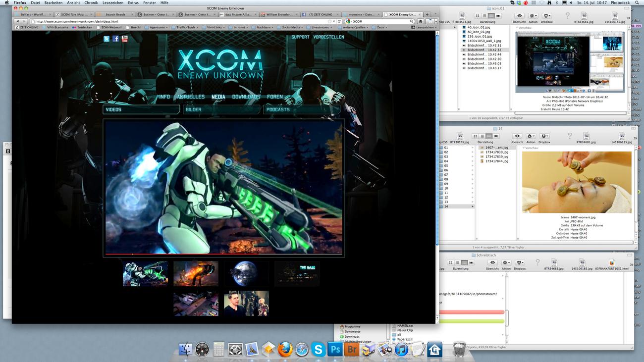The height and width of the screenshot is (362, 644).
Task: Click the Firefox home button
Action: click(x=421, y=21)
